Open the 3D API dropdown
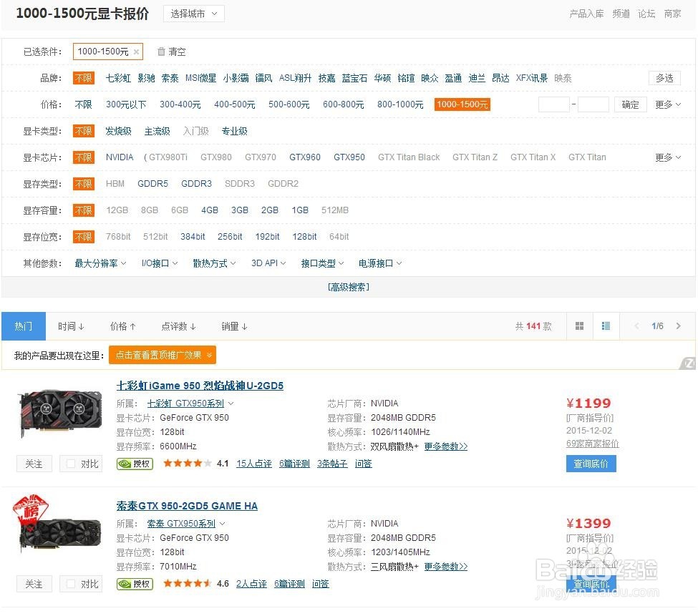 268,263
